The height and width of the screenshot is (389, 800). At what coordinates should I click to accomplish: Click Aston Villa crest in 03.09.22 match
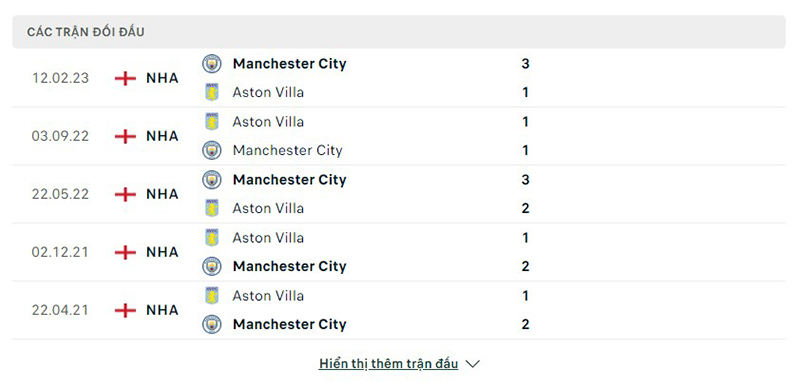(x=212, y=121)
